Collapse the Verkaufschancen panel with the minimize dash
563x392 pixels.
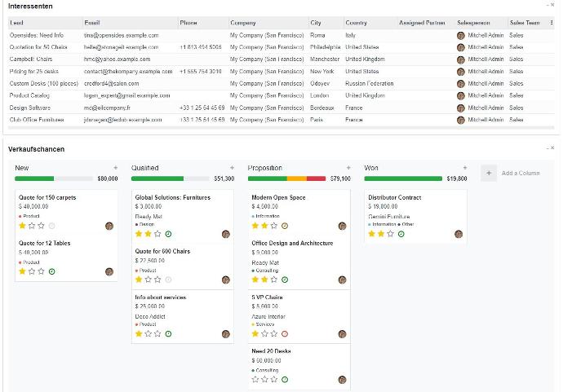pos(547,148)
